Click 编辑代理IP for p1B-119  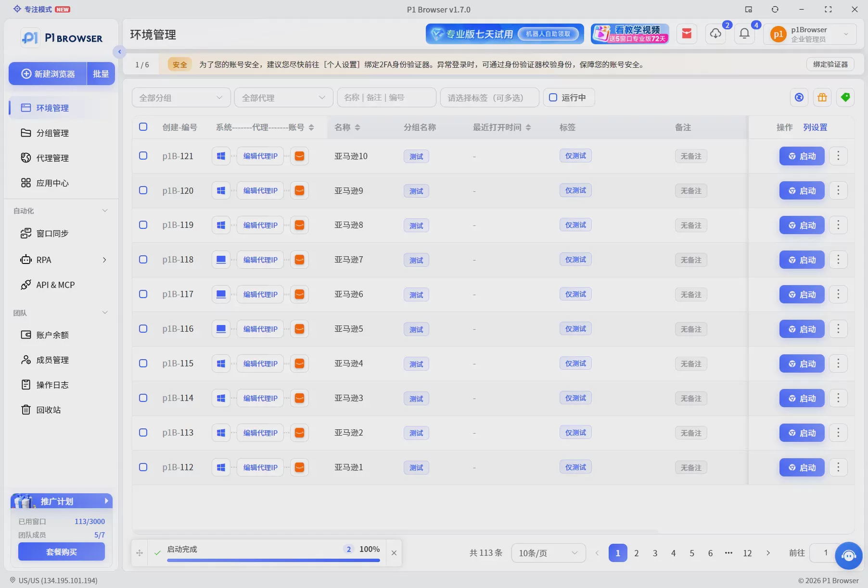point(260,225)
